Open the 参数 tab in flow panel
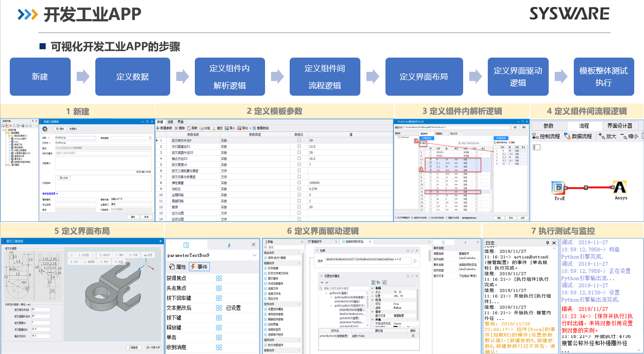The height and width of the screenshot is (354, 644). point(549,125)
